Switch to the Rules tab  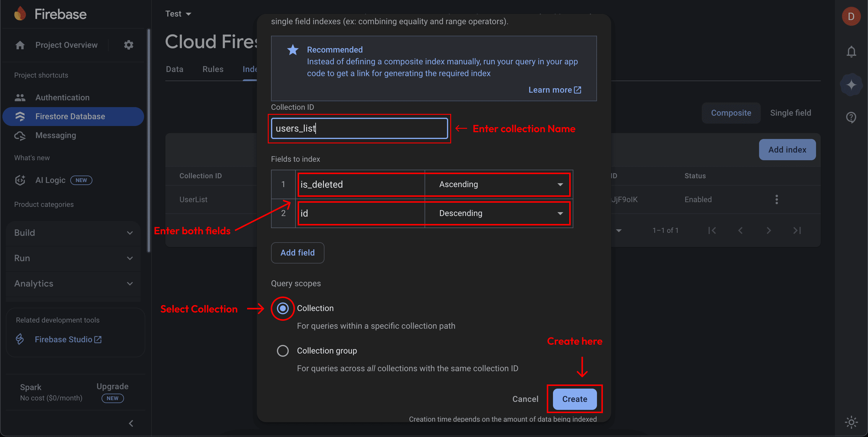[213, 69]
